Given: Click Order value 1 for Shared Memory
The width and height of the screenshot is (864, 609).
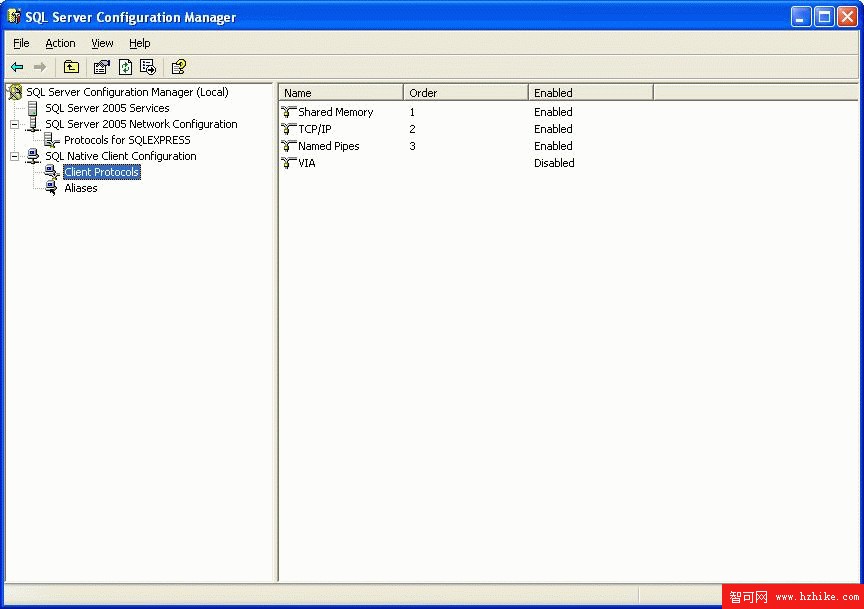Looking at the screenshot, I should pos(412,112).
